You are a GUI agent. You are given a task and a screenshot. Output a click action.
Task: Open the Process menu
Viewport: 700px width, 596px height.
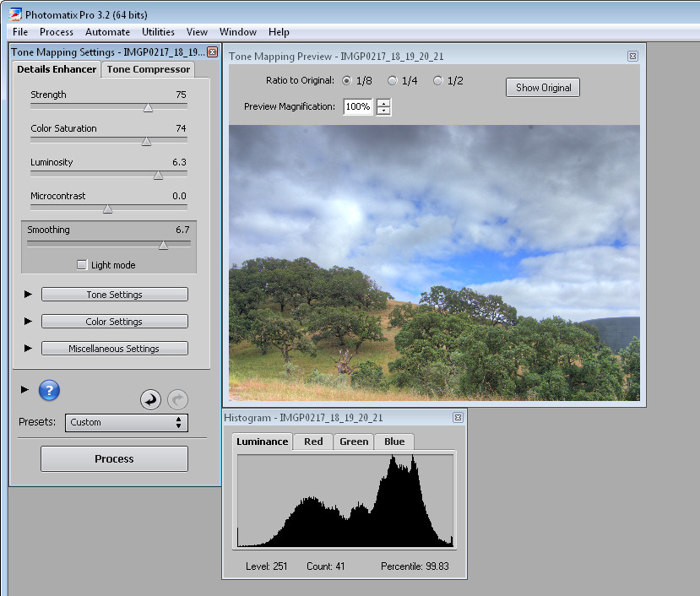click(x=57, y=32)
